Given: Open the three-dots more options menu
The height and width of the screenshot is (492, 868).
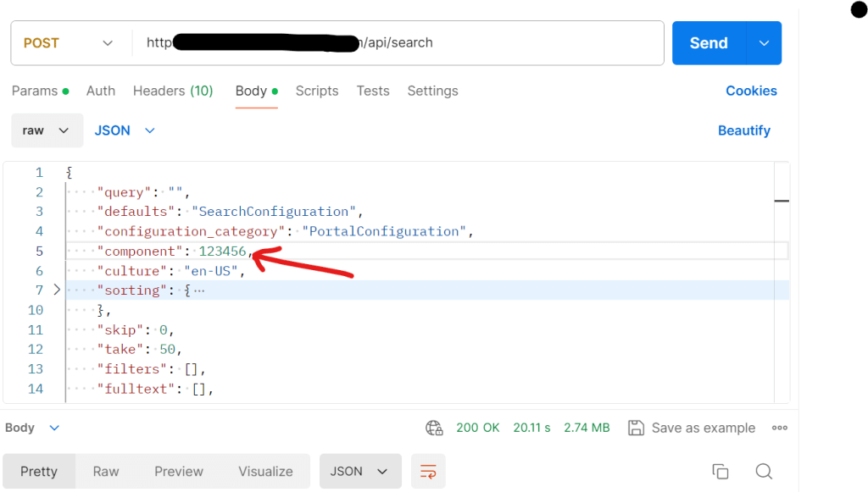Looking at the screenshot, I should point(780,428).
